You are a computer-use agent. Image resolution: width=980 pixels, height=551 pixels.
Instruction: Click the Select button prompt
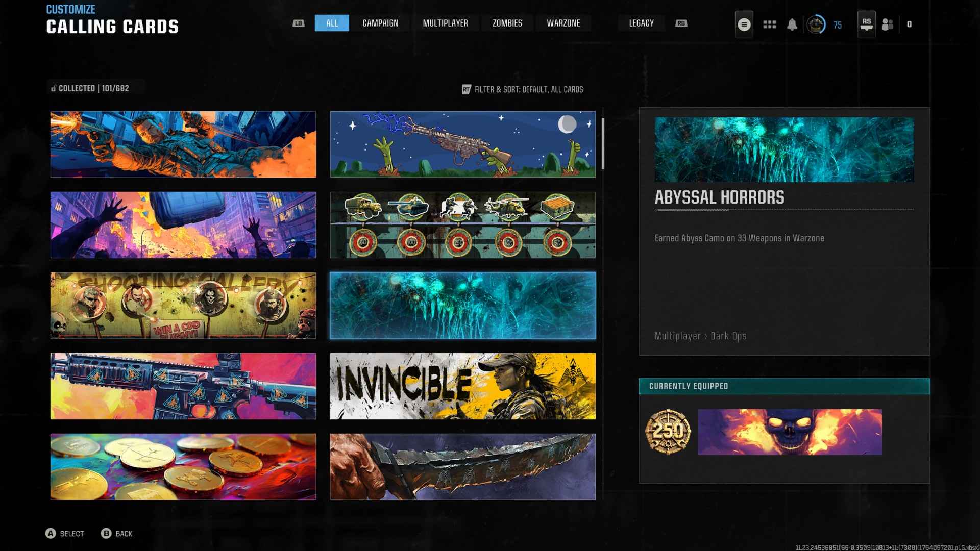click(65, 534)
